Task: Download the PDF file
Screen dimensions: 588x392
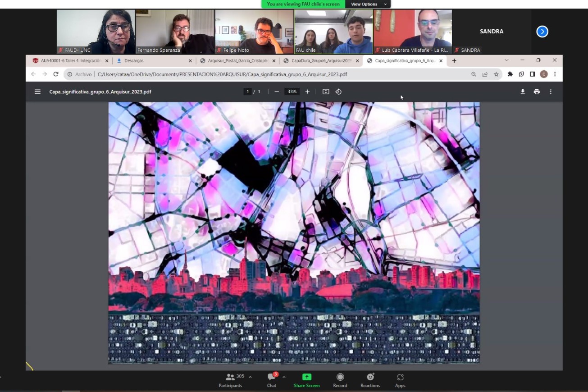Action: click(x=523, y=91)
